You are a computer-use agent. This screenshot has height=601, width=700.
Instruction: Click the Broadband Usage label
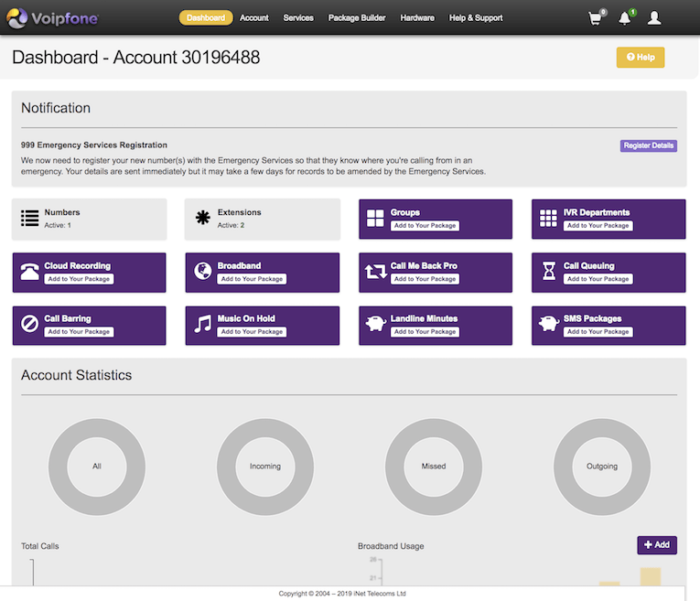click(391, 546)
